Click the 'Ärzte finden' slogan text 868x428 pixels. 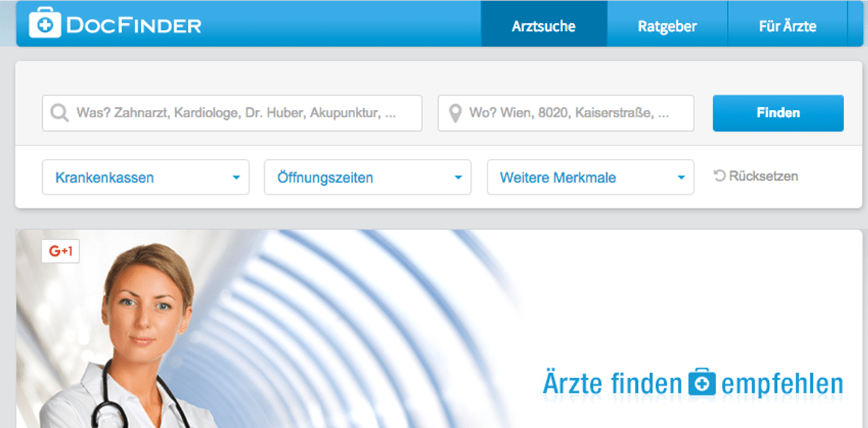[613, 382]
